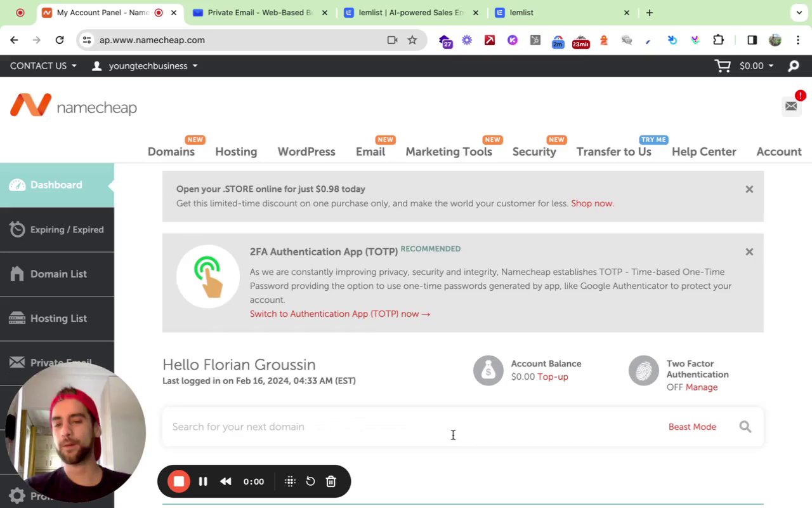The image size is (812, 508).
Task: Submit domain search with the magnifier icon
Action: click(x=745, y=427)
